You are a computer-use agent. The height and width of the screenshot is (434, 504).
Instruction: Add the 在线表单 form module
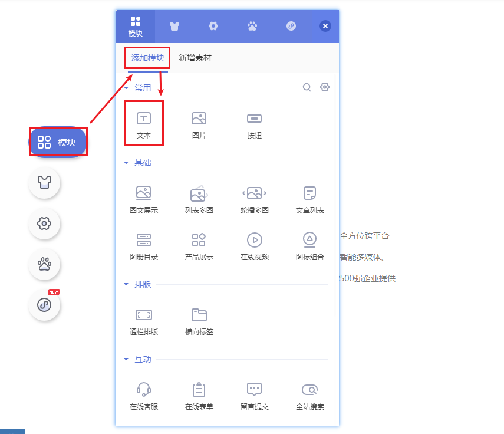[x=199, y=396]
